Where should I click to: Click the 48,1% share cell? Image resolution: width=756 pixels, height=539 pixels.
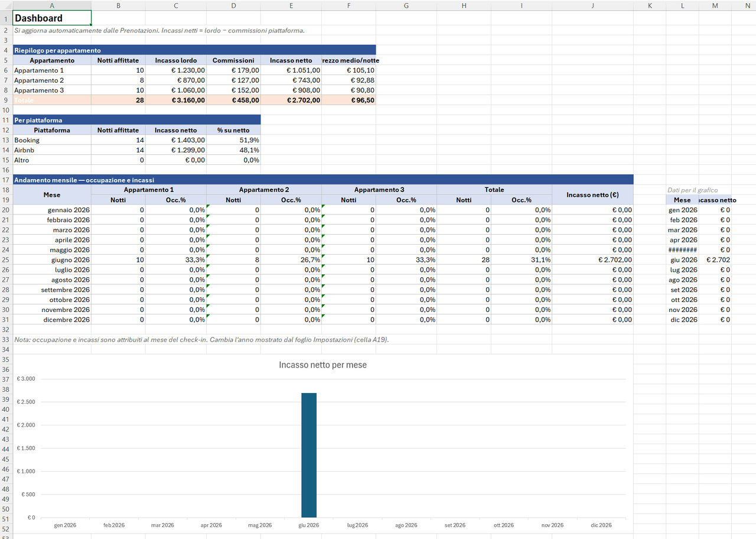click(x=233, y=150)
